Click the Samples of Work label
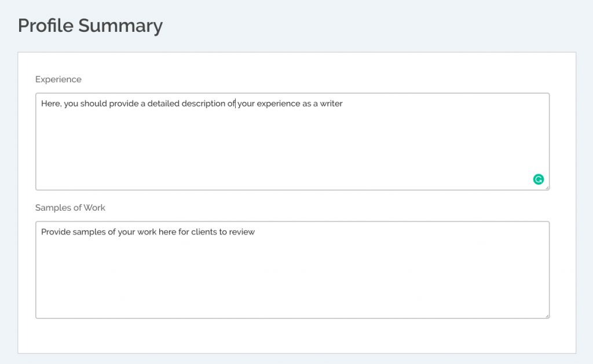The image size is (593, 364). click(x=70, y=208)
